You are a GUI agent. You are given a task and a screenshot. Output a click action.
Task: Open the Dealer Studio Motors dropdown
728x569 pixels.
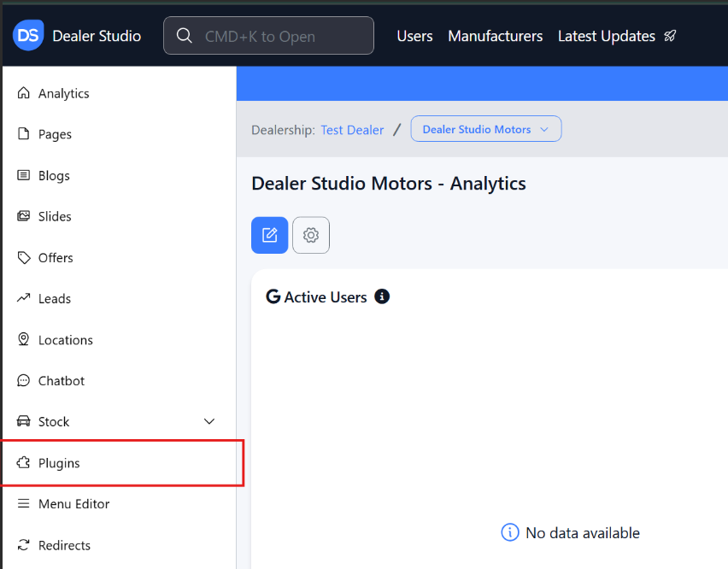[485, 129]
